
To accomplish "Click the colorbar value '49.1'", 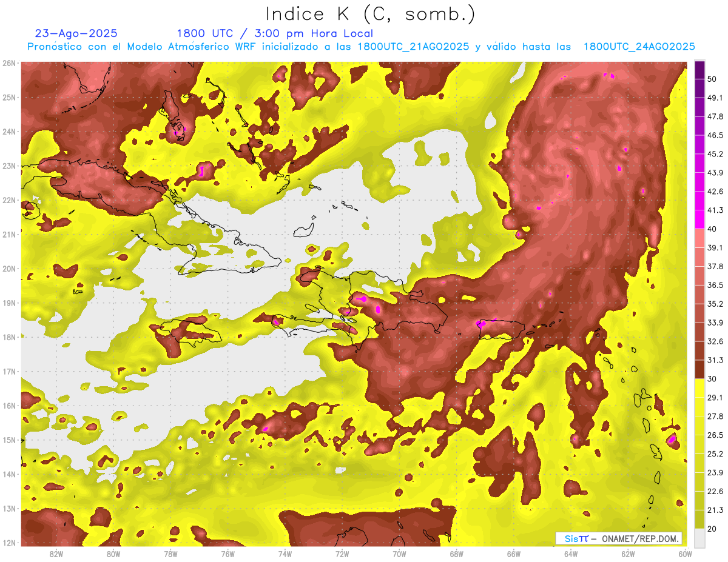I will (x=715, y=98).
